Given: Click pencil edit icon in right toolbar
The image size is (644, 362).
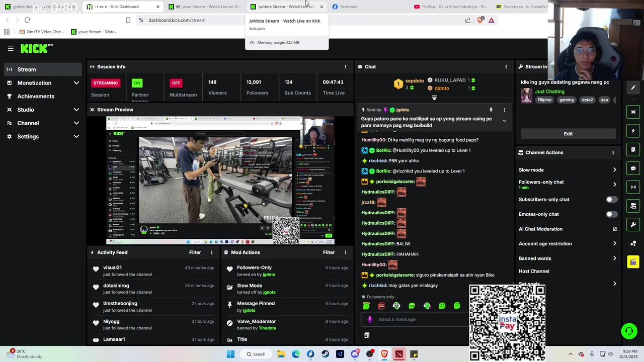Looking at the screenshot, I should pyautogui.click(x=633, y=87).
